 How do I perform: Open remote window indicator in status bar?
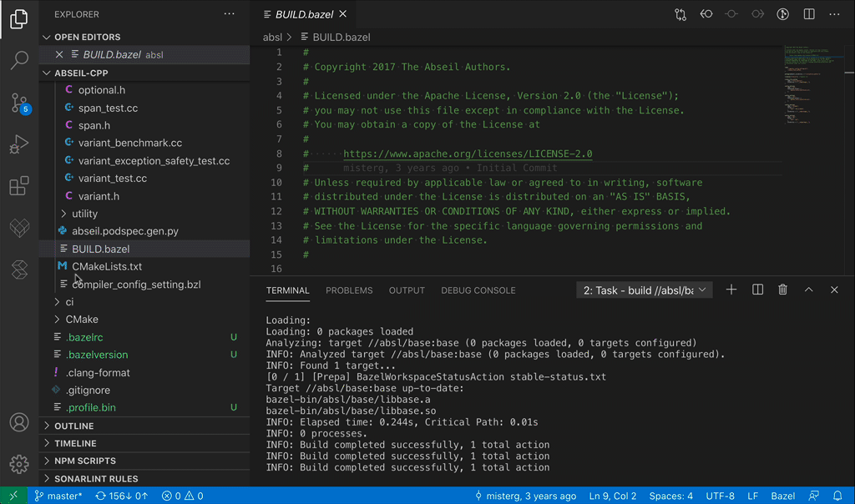tap(13, 496)
